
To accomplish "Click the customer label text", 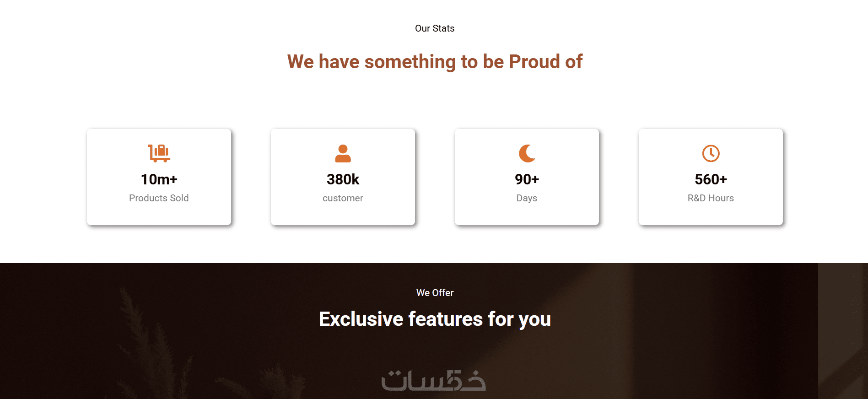I will tap(343, 198).
